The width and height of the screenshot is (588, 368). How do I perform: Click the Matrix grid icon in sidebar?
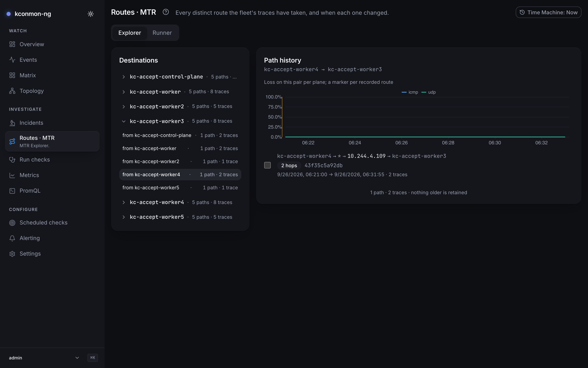(x=12, y=75)
